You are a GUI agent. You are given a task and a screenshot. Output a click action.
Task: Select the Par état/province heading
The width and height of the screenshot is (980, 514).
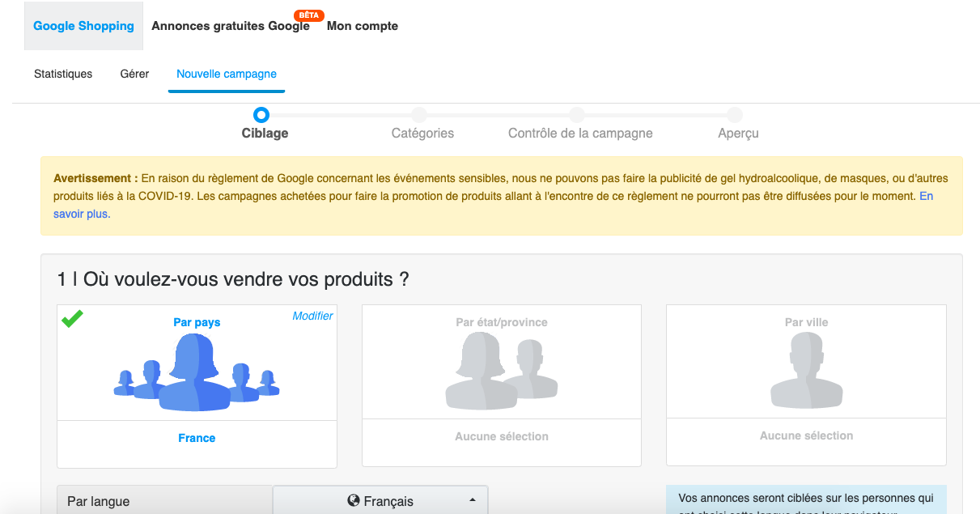point(502,322)
